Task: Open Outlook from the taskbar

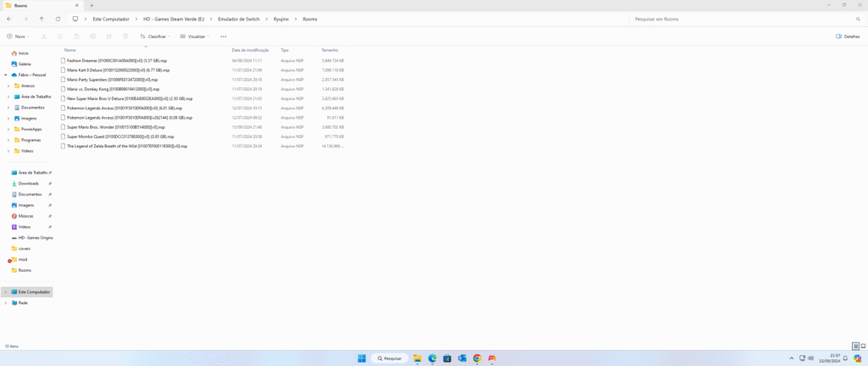Action: [462, 358]
